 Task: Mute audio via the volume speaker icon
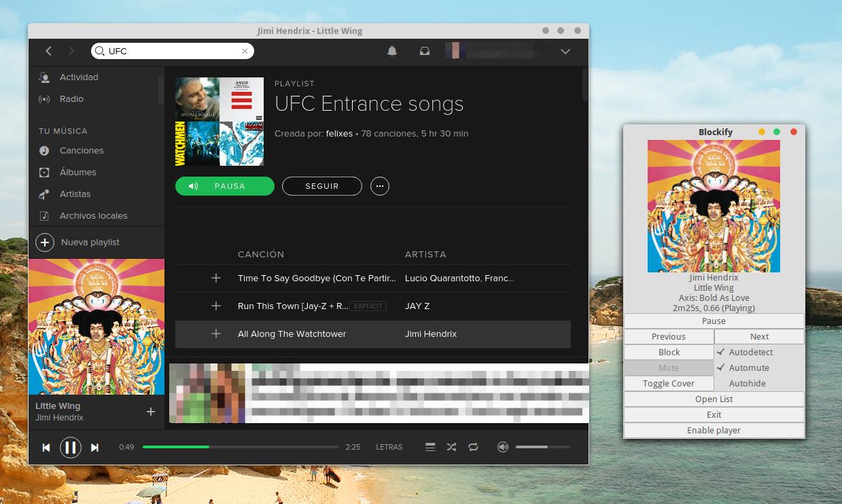(502, 447)
